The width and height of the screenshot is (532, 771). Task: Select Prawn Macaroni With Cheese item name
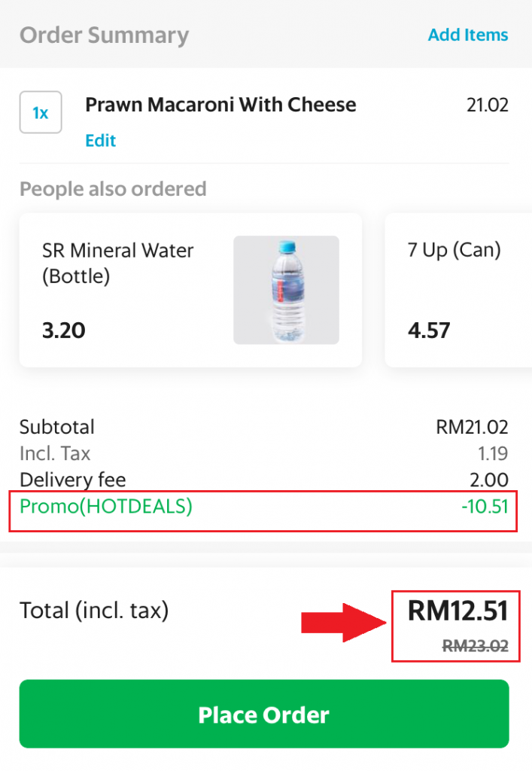click(220, 105)
